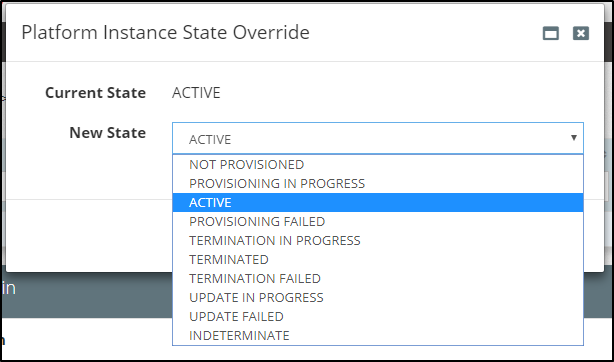Close the State Override dialog
The image size is (614, 362).
point(581,33)
